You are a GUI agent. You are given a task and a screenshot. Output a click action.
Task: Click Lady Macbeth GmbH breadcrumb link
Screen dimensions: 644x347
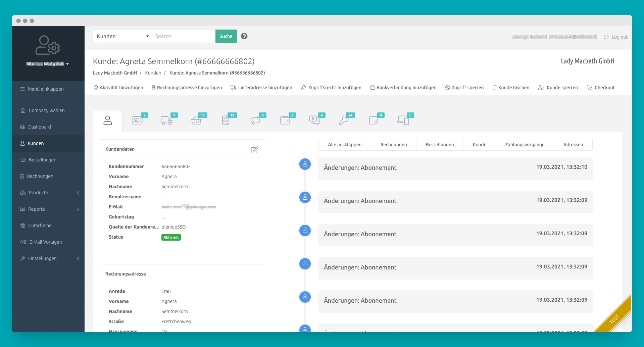point(115,73)
